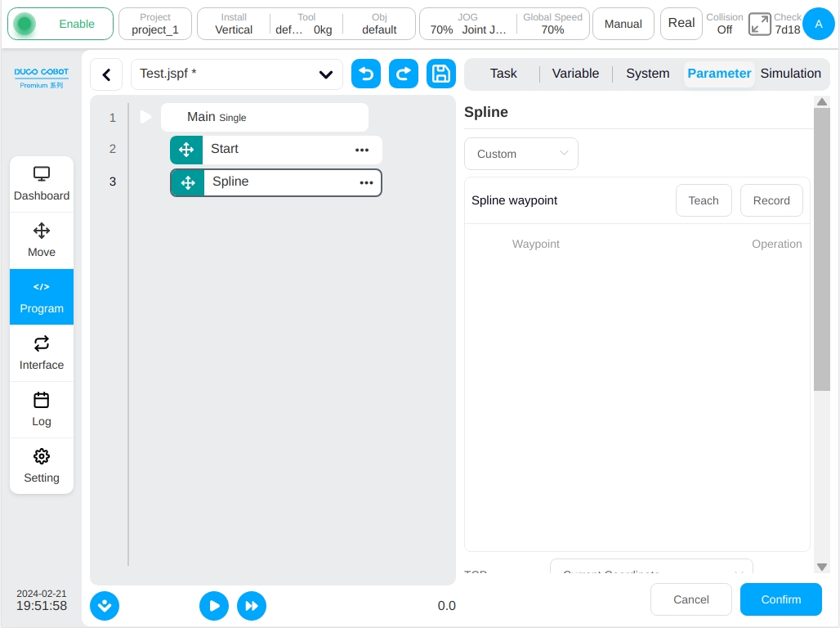Viewport: 840px width, 628px height.
Task: Toggle the robot Enable power switch
Action: tap(60, 24)
